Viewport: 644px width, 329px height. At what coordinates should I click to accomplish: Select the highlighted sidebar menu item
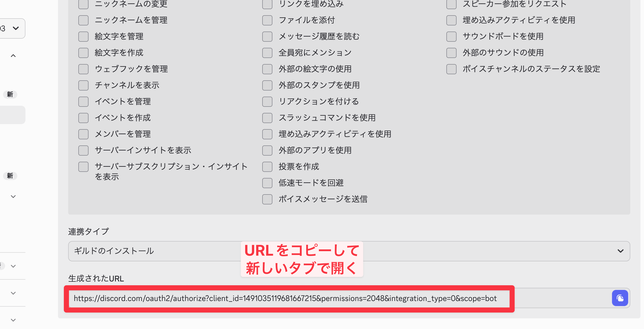tap(12, 115)
